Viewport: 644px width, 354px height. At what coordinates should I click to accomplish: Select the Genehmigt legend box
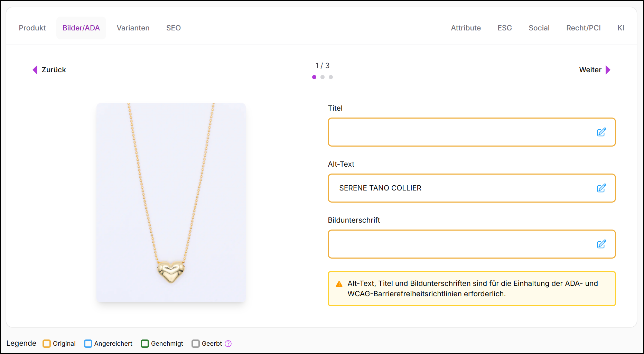point(145,344)
